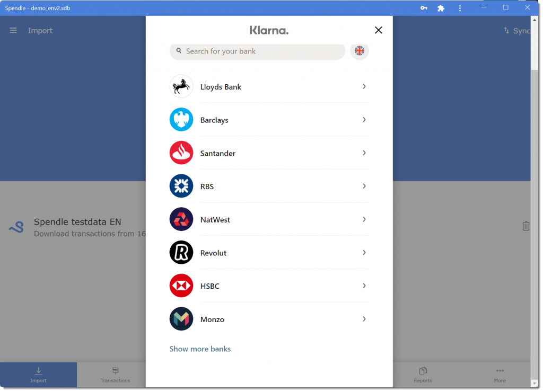Expand the Santander chevron
Viewport: 543px width, 392px height.
click(x=364, y=153)
